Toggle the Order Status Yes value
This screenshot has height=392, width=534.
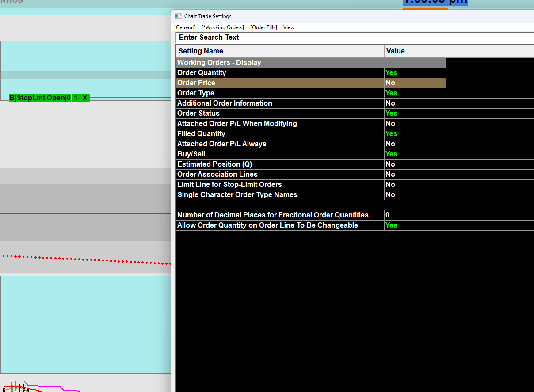(415, 114)
